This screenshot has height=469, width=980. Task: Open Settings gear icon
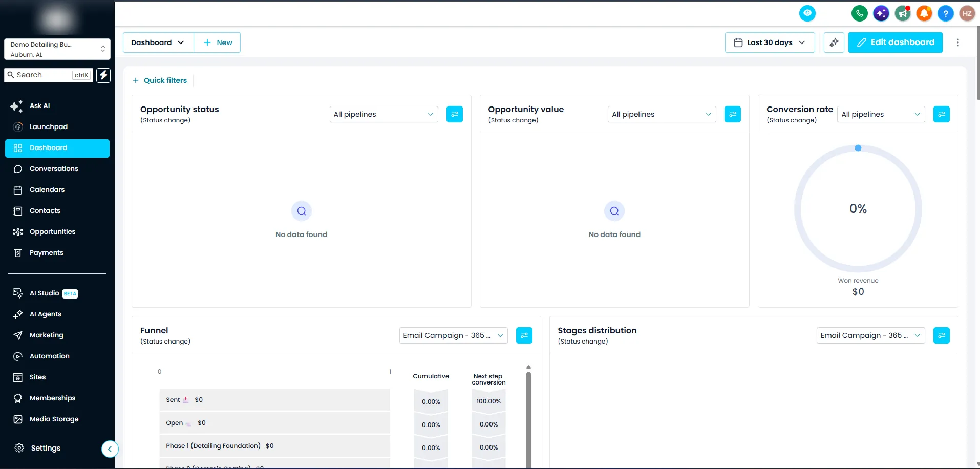click(x=19, y=448)
